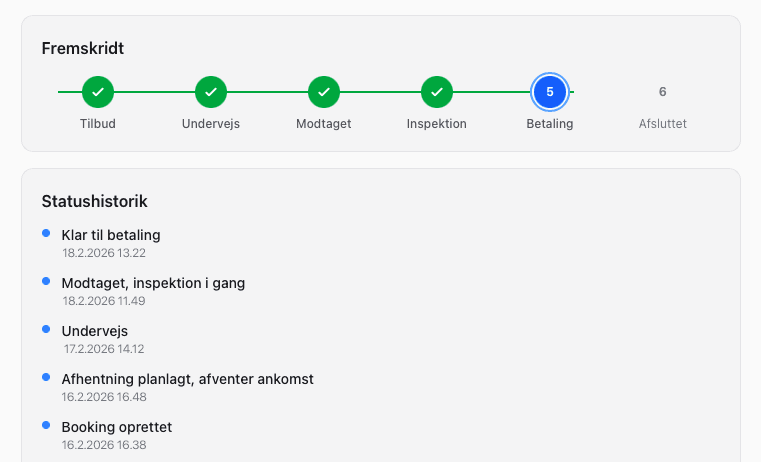Click green progress line between Tilbud and Undervejs
The height and width of the screenshot is (462, 761).
(x=154, y=92)
